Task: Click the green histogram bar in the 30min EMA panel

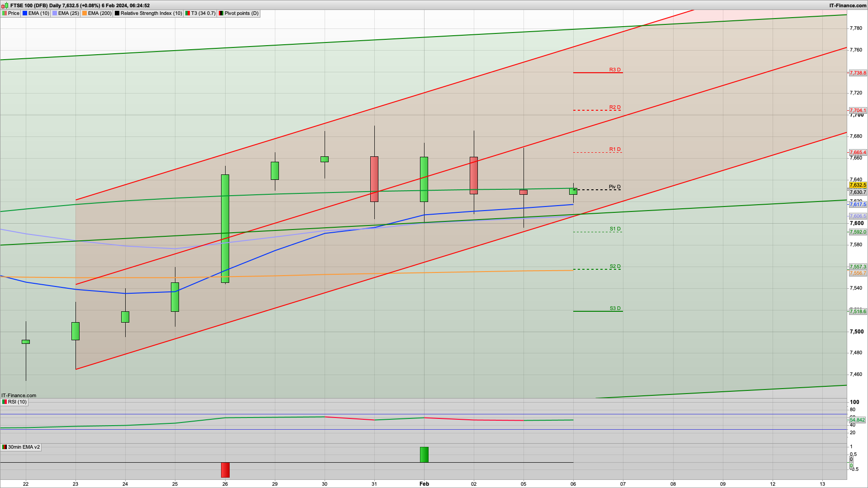Action: (x=424, y=455)
